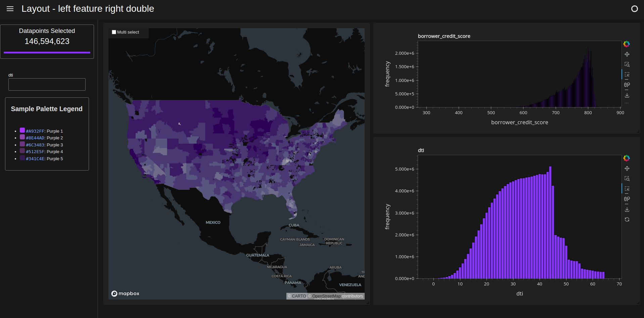Click the GUATEMALA label on the map
644x318 pixels.
click(x=258, y=255)
